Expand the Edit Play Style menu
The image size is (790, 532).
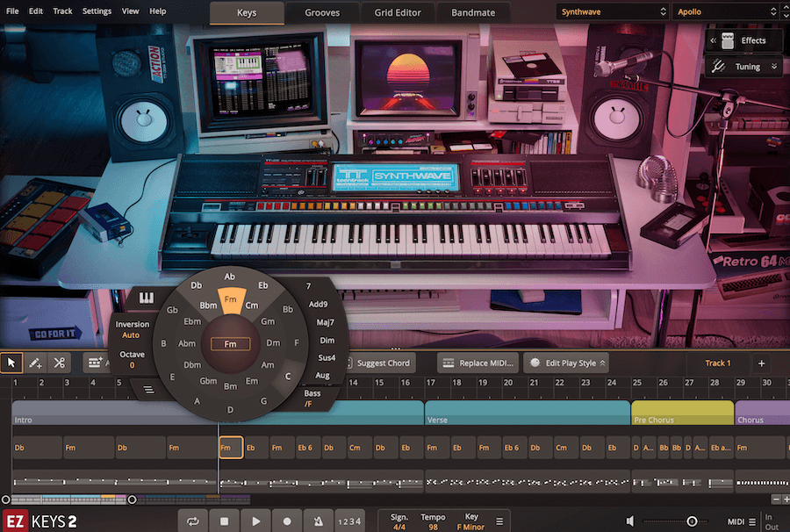tap(566, 363)
